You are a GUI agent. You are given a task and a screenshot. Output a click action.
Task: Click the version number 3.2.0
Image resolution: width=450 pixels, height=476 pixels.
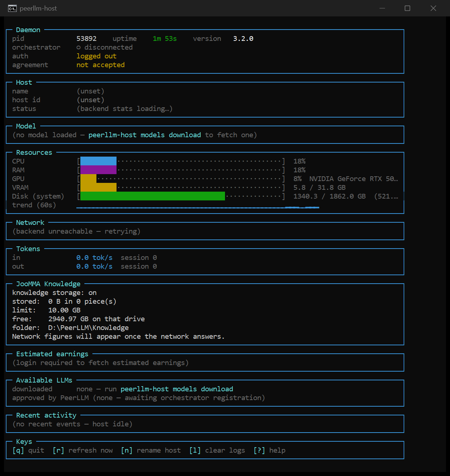pos(243,39)
